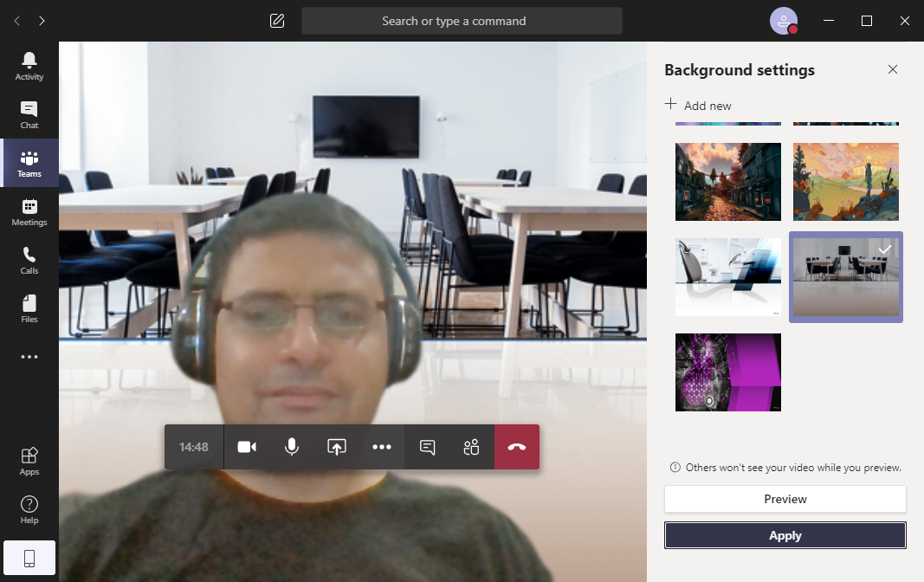Click the search or command box
This screenshot has height=582, width=924.
point(462,21)
